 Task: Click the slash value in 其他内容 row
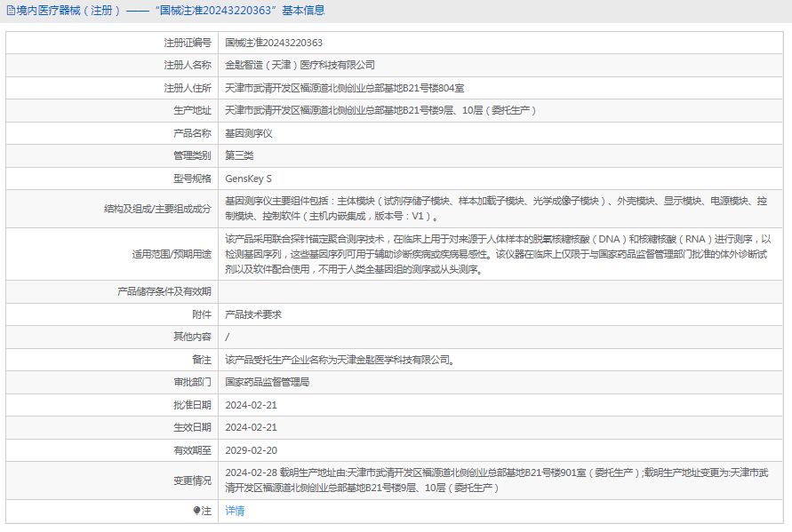point(228,337)
